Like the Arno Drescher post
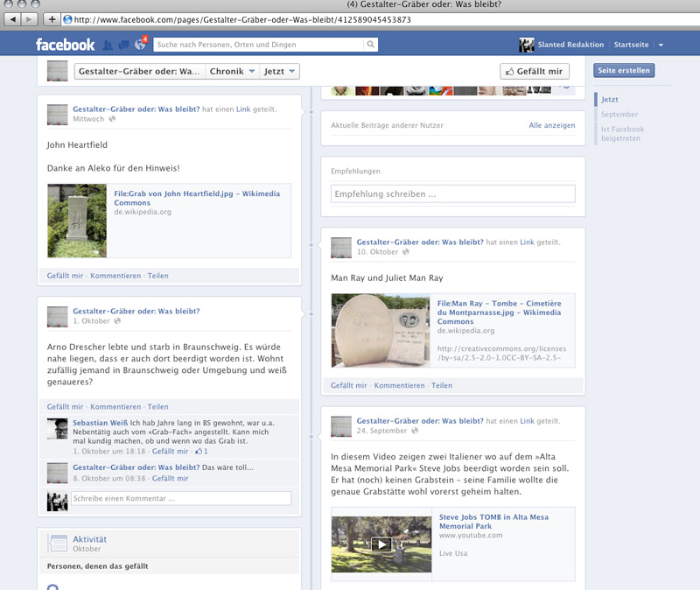Screen dimensions: 700x590 coord(65,406)
